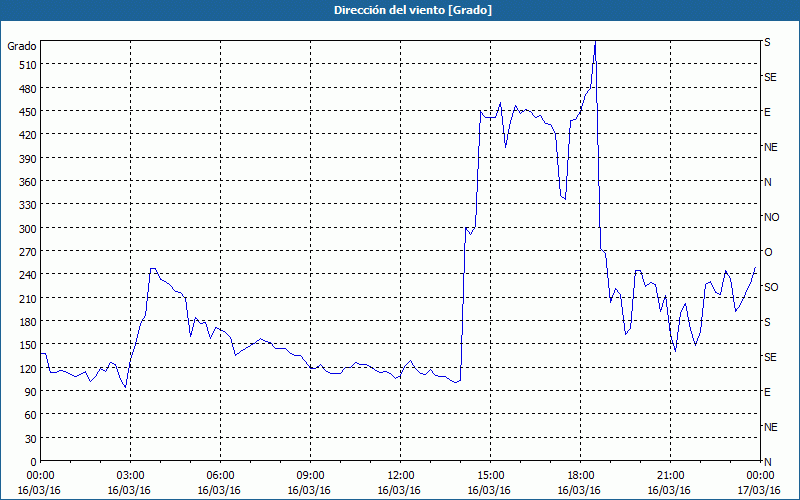The image size is (800, 500).
Task: Click the '00:00' label above date 17/03/16
Action: tap(760, 476)
